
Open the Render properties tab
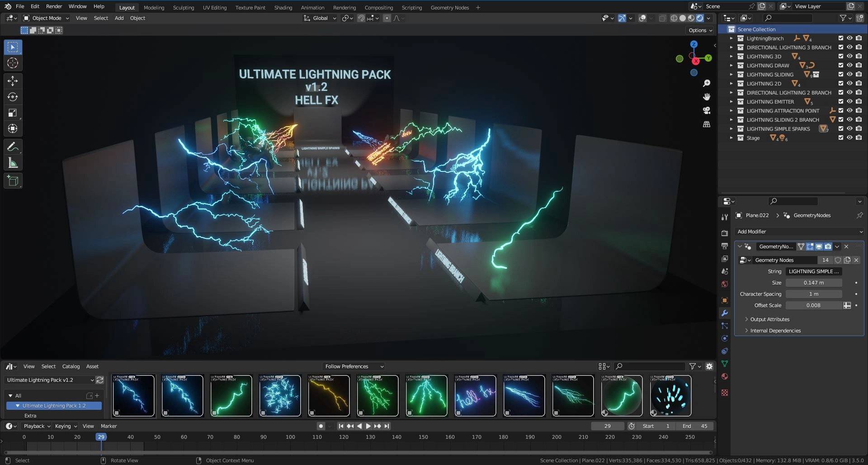725,233
